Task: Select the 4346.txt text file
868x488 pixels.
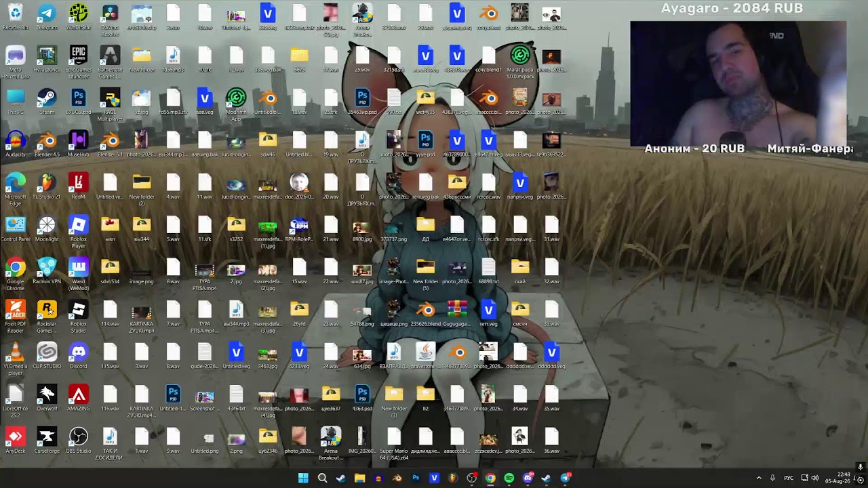Action: (x=236, y=399)
